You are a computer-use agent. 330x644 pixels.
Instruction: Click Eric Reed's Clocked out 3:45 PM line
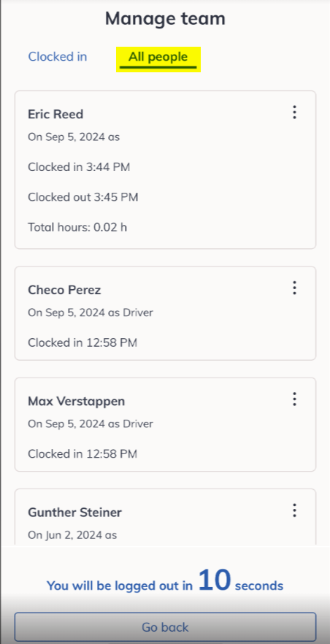point(83,197)
